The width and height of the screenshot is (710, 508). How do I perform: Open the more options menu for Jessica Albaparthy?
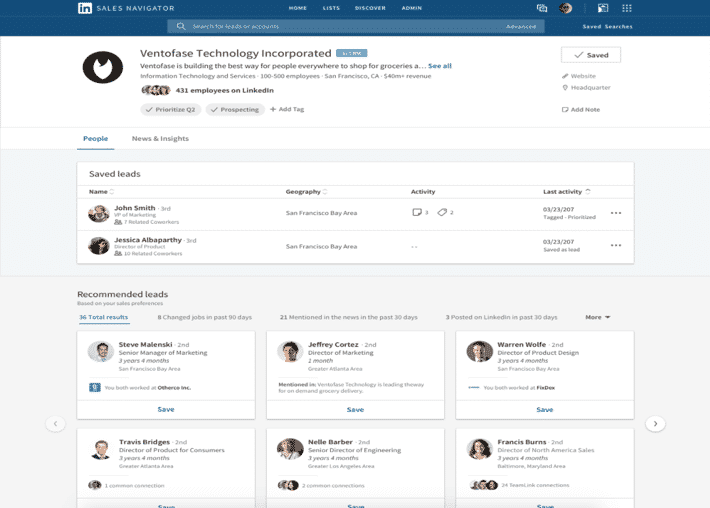[x=616, y=245]
